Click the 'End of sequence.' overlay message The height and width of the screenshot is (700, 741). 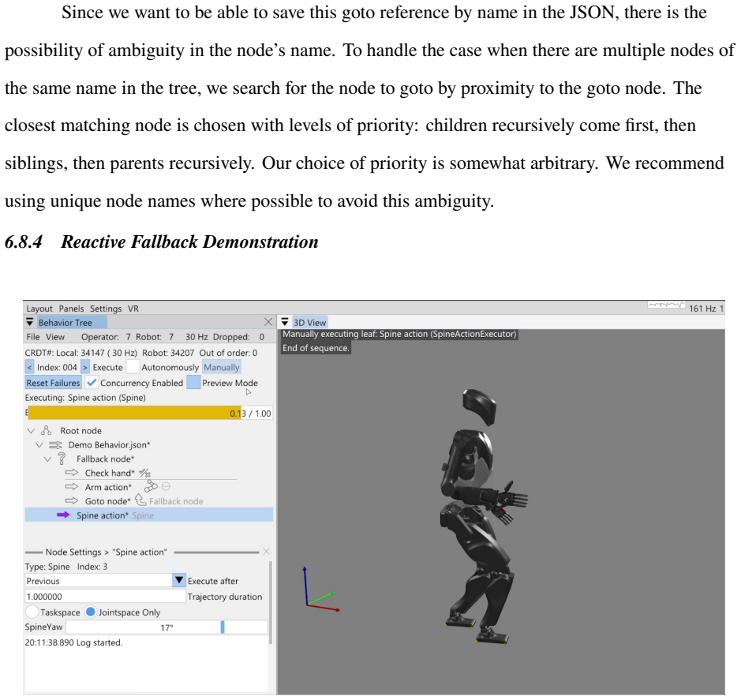tap(316, 348)
